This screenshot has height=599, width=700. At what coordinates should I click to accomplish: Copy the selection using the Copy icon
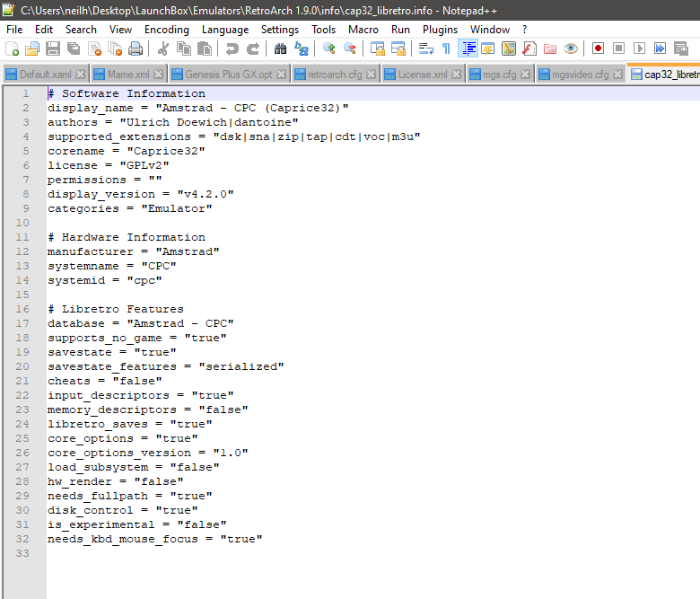click(x=183, y=48)
